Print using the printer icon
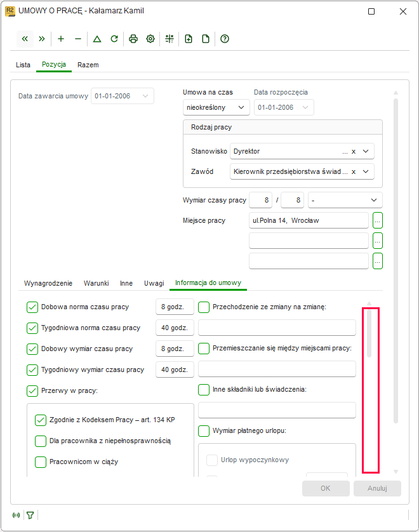This screenshot has height=532, width=419. [133, 39]
